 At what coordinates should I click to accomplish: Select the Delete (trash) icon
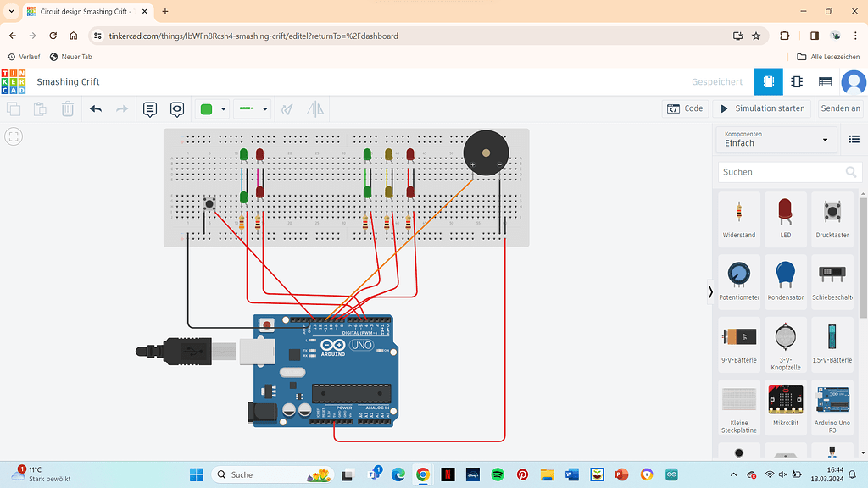[67, 108]
